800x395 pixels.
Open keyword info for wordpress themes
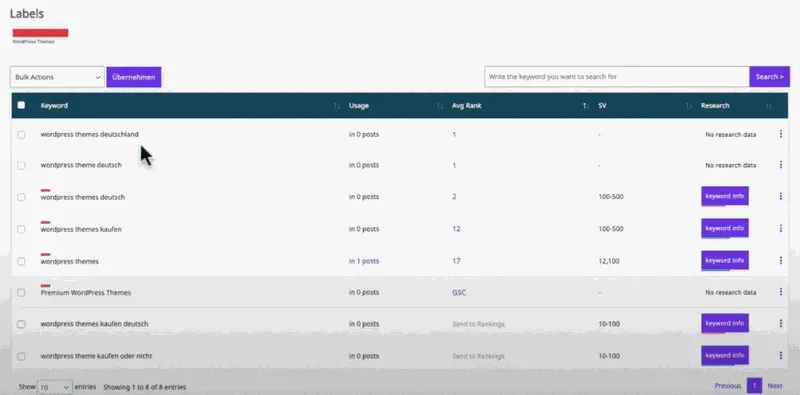tap(724, 260)
